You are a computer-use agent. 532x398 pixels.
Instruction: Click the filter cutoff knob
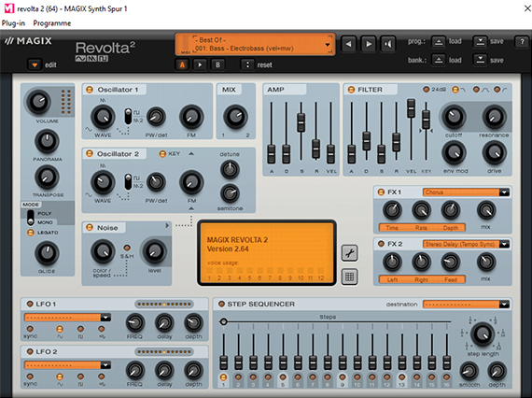pos(454,117)
